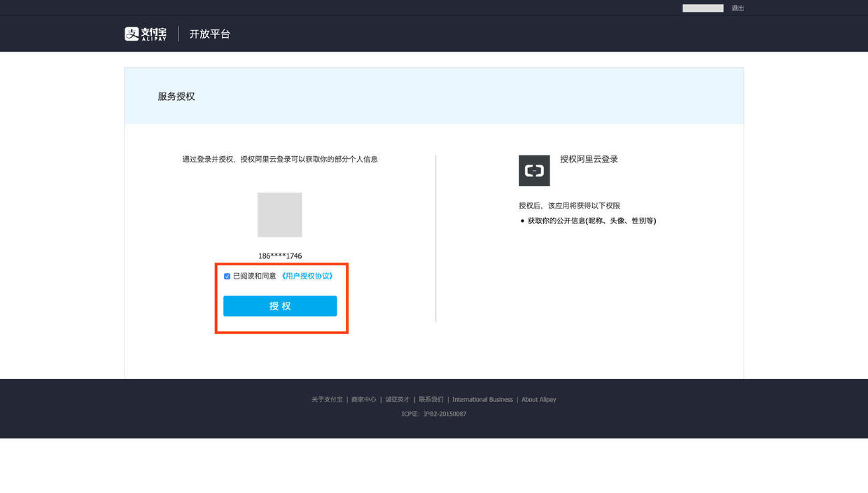Click the blue 授权 button

coord(280,306)
